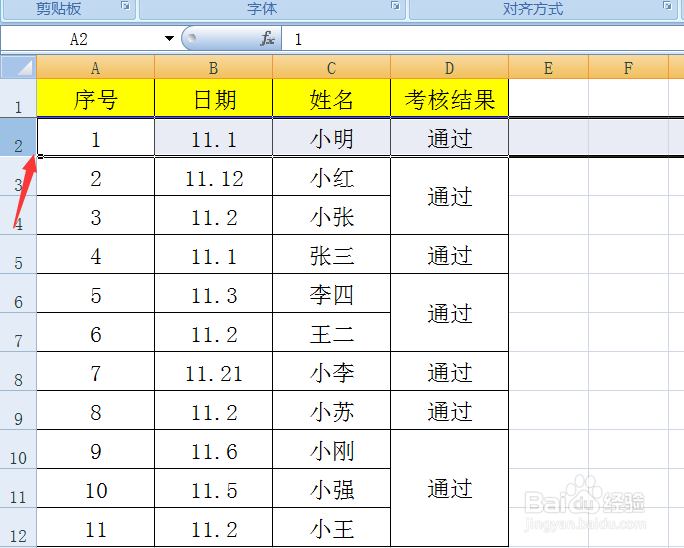Click the cell containing 小张
Image resolution: width=684 pixels, height=548 pixels.
332,216
